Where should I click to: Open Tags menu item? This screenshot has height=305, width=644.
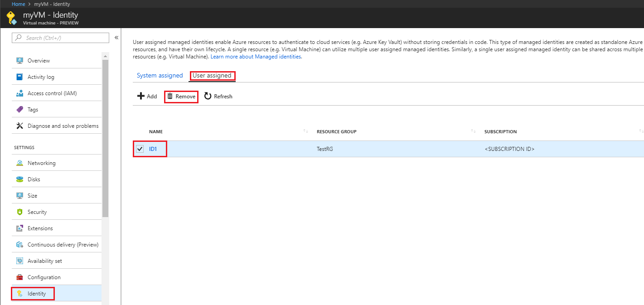tap(57, 110)
